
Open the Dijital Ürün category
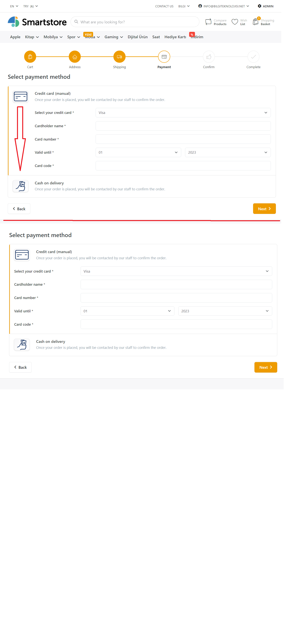(x=138, y=37)
